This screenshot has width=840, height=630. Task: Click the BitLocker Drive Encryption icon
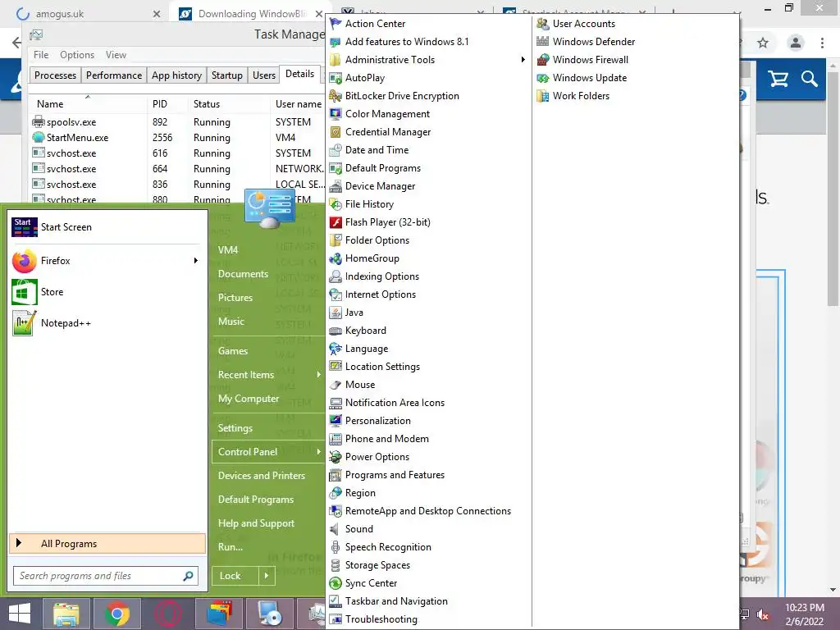(336, 96)
